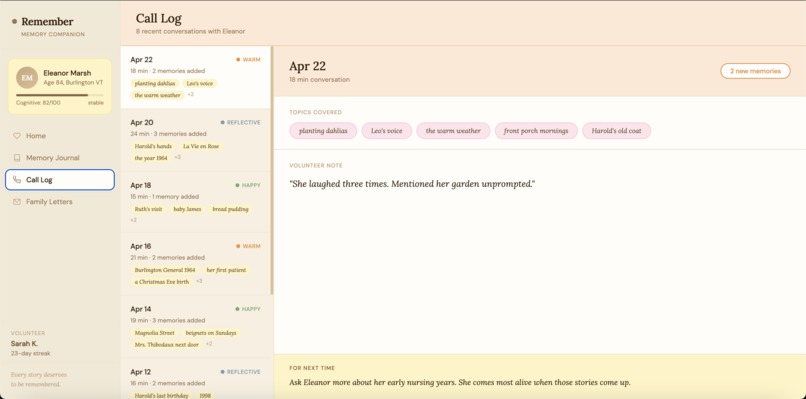Select the Apr 22 entry in call list
The width and height of the screenshot is (806, 399).
pos(196,77)
